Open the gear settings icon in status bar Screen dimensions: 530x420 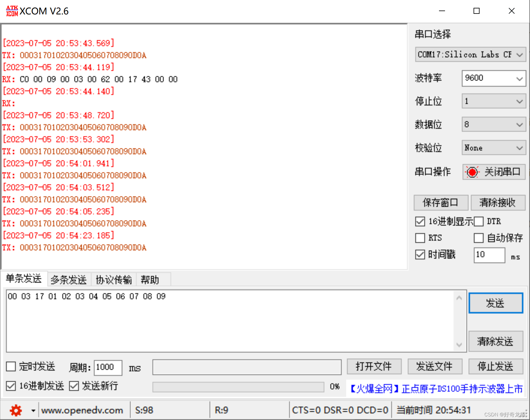point(16,410)
